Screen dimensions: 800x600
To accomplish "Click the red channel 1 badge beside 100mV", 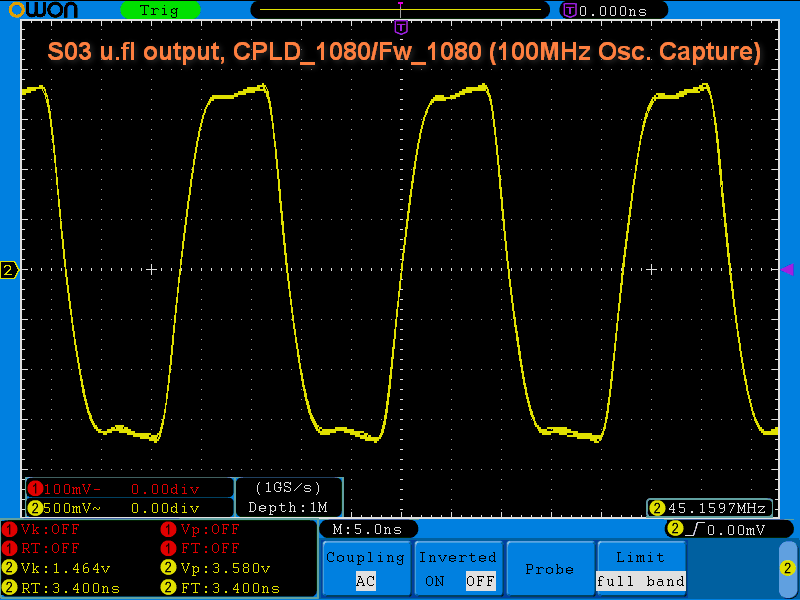I will coord(35,489).
